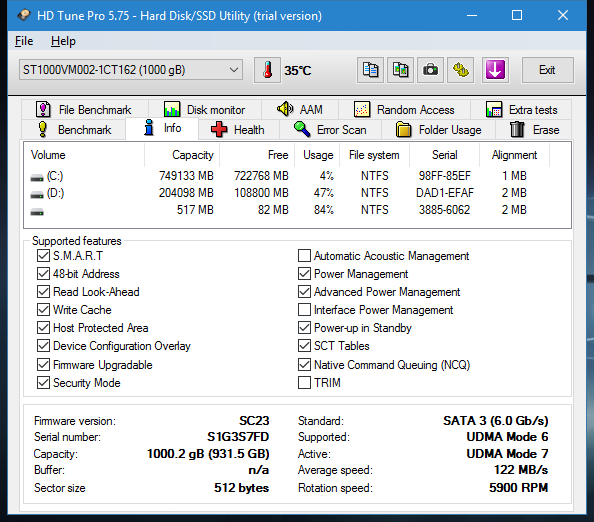The image size is (594, 522).
Task: Open the Disk monitor tab
Action: tap(205, 109)
